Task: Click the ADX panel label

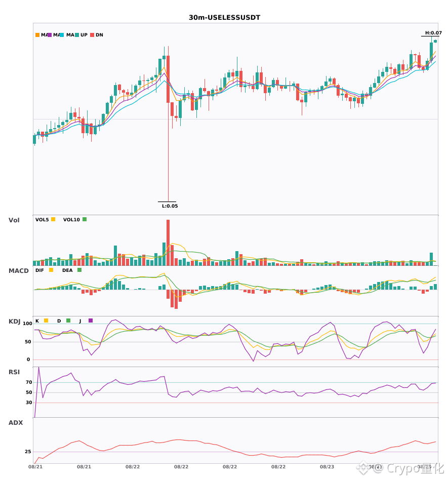Action: click(x=16, y=423)
